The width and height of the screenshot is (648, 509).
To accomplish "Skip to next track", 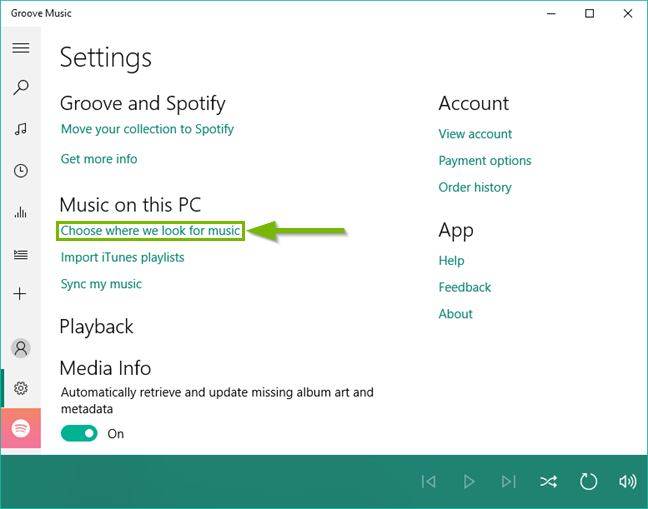I will (x=508, y=481).
